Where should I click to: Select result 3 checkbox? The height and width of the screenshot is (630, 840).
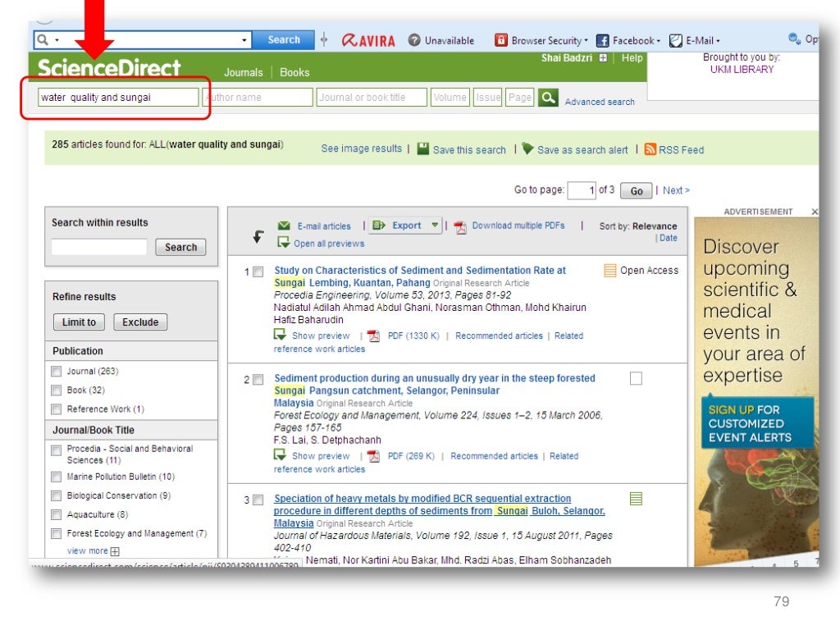click(258, 500)
